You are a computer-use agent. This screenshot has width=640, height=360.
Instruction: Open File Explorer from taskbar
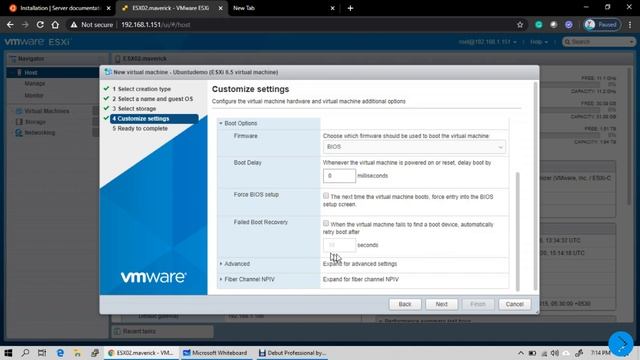[x=77, y=353]
